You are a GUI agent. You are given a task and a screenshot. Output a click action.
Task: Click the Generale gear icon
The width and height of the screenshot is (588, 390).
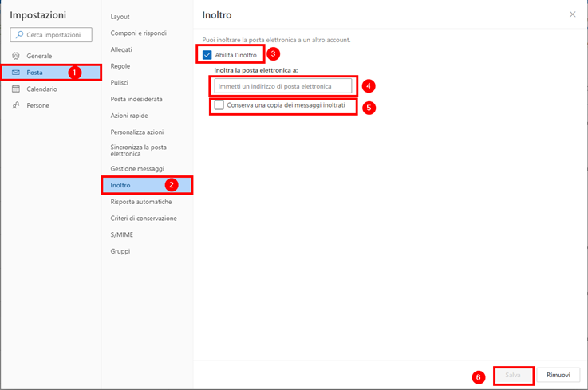pos(16,56)
